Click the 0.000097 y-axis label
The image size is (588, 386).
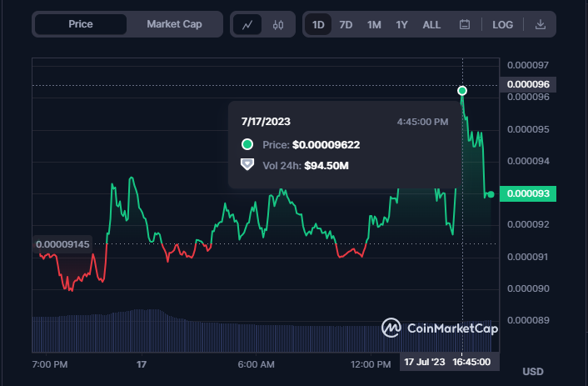click(528, 65)
